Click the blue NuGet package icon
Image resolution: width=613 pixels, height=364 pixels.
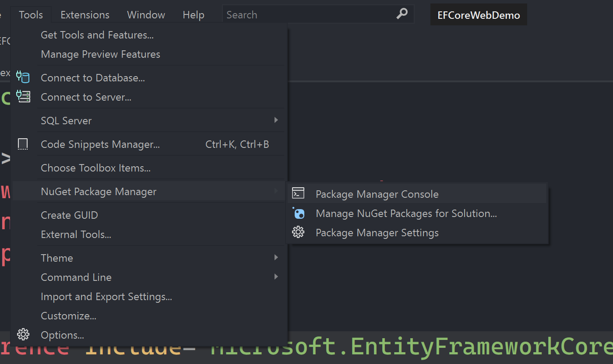coord(298,213)
